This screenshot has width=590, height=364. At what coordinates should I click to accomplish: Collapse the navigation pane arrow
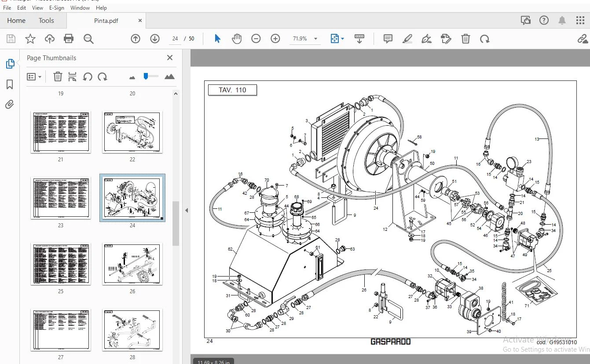[187, 211]
